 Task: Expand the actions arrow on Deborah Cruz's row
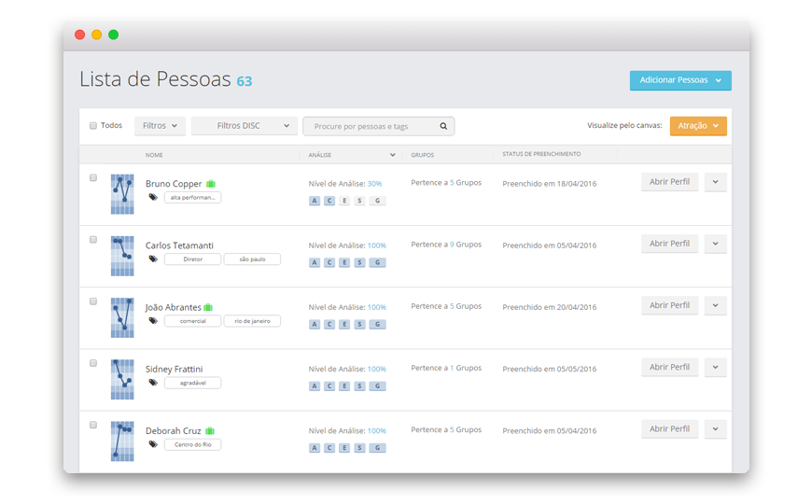pos(715,429)
